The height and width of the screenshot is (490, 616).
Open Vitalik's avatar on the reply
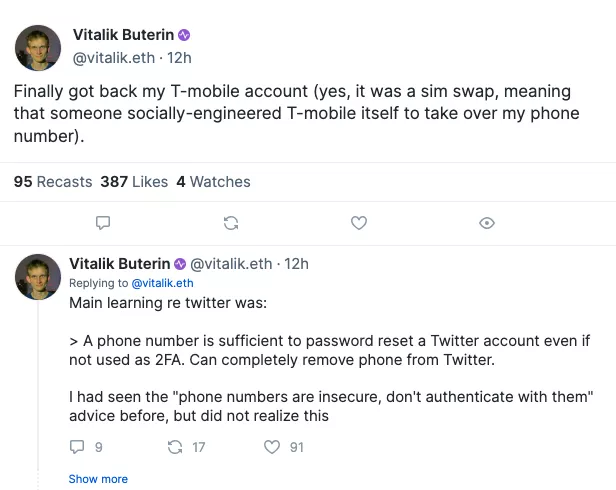(37, 276)
